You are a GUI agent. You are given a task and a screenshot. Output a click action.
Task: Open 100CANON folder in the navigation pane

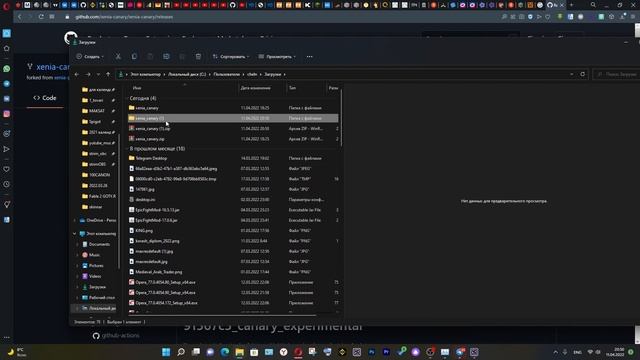pos(100,175)
